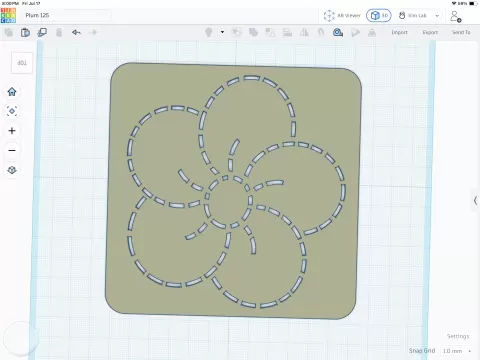Click the Notes tool icon
480x360 pixels.
click(x=355, y=32)
